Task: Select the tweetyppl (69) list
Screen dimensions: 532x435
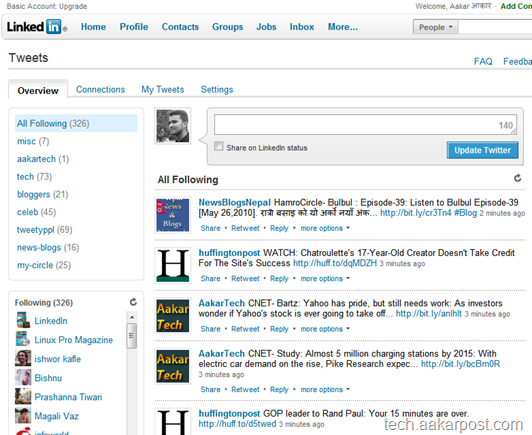Action: (x=44, y=230)
